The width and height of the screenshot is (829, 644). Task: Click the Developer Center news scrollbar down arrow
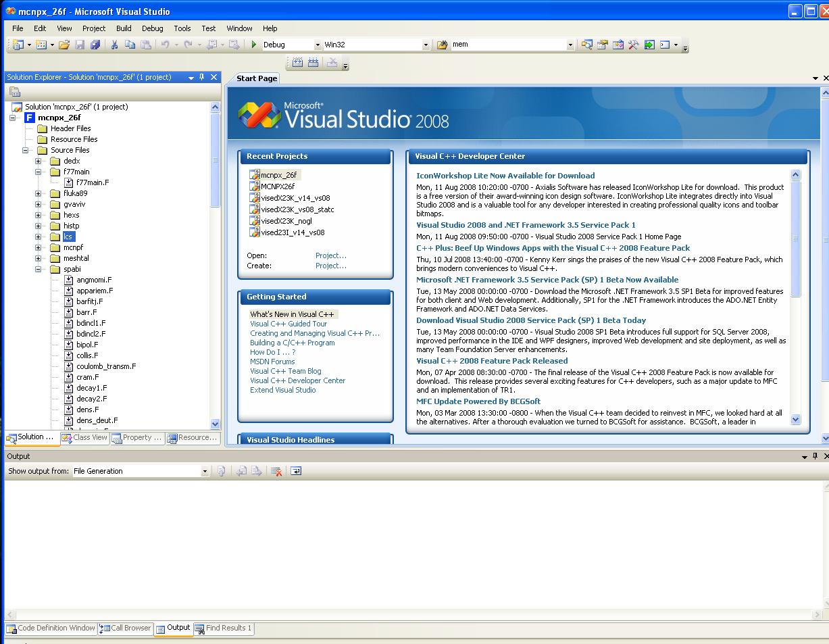click(795, 420)
